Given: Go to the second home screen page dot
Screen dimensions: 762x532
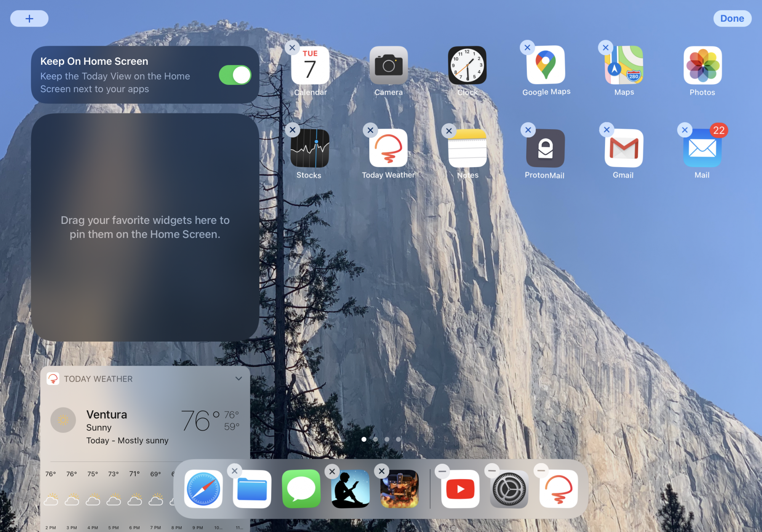Looking at the screenshot, I should (x=376, y=439).
